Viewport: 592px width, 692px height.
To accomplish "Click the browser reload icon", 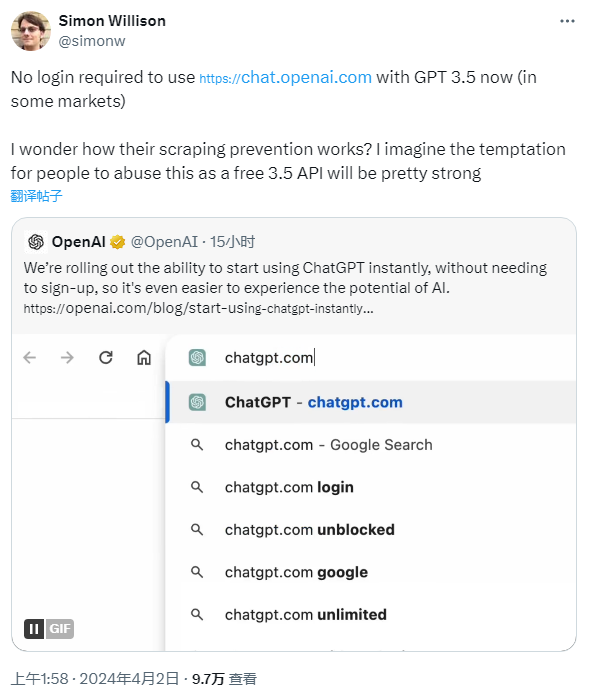I will point(106,357).
